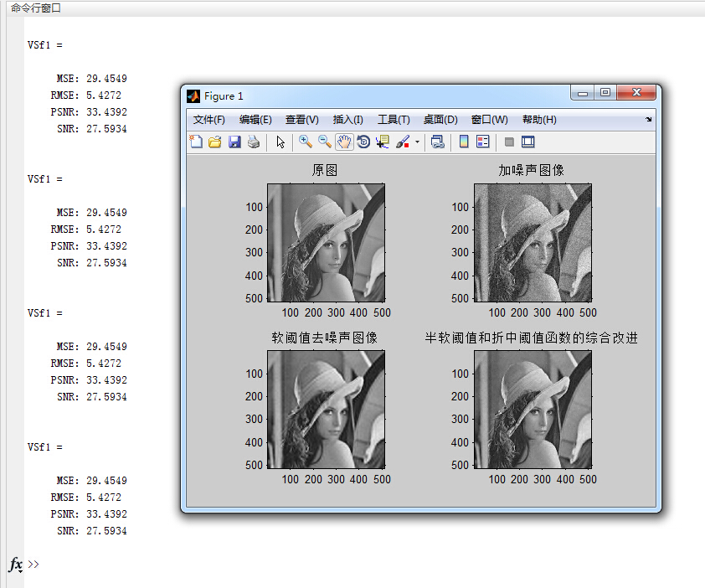705x588 pixels.
Task: Click the 半软阈值和折中阈值函数的综合改进 title
Action: pos(531,338)
